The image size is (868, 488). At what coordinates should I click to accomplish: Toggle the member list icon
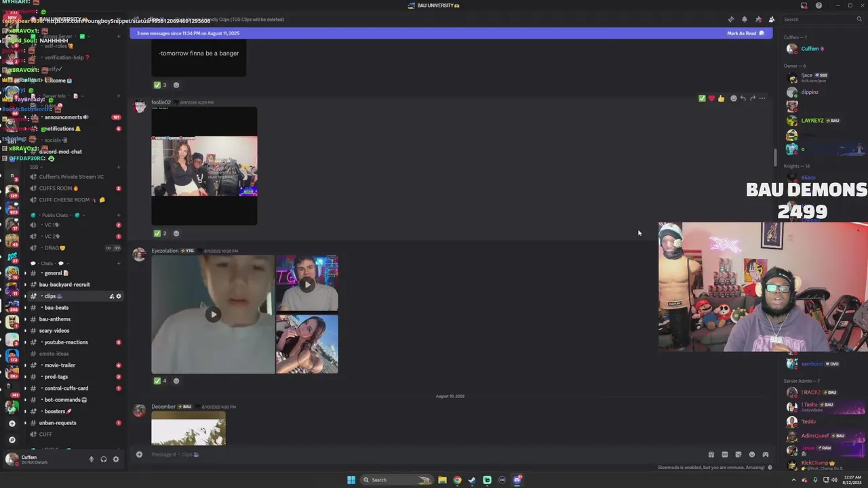tap(771, 20)
